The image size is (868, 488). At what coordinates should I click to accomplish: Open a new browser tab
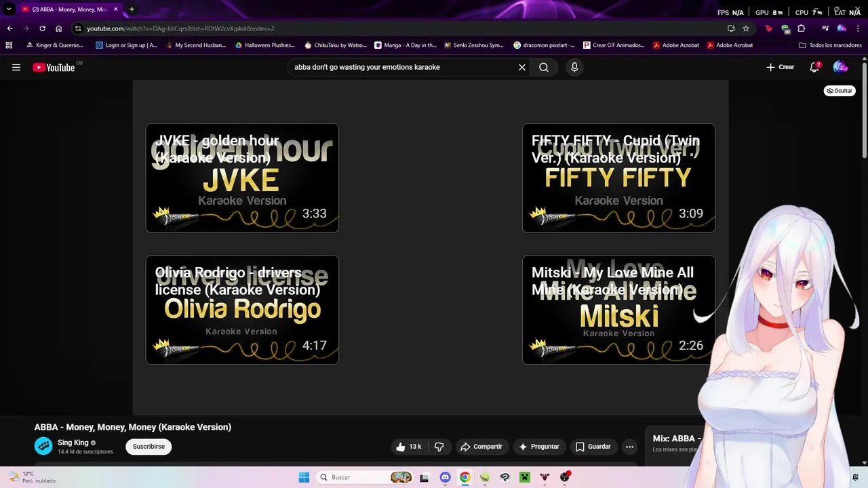pos(132,9)
